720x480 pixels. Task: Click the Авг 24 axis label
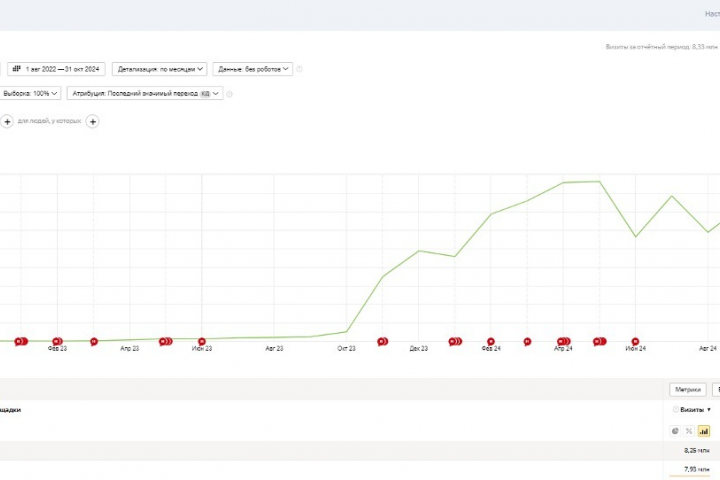(708, 349)
